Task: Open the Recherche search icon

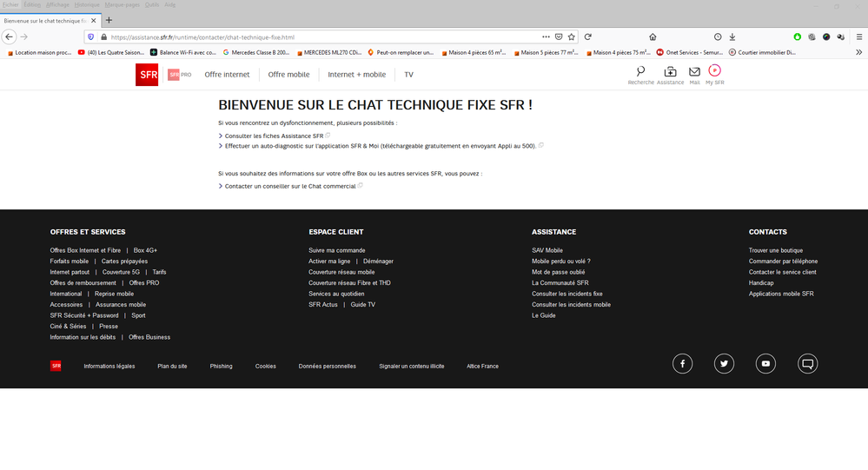Action: pos(640,72)
